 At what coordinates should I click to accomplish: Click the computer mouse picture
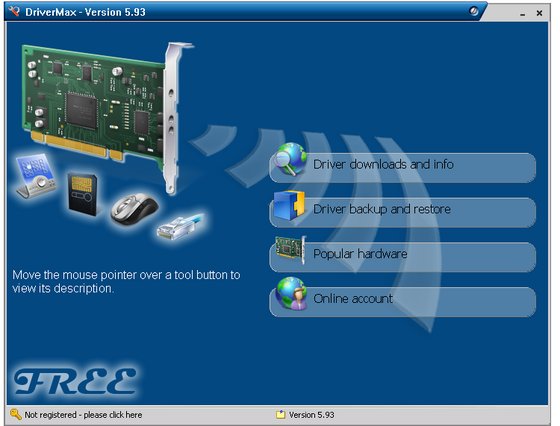tap(135, 209)
